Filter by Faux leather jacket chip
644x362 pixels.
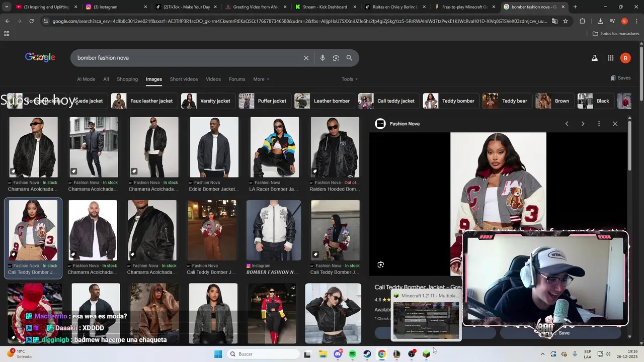tap(144, 101)
